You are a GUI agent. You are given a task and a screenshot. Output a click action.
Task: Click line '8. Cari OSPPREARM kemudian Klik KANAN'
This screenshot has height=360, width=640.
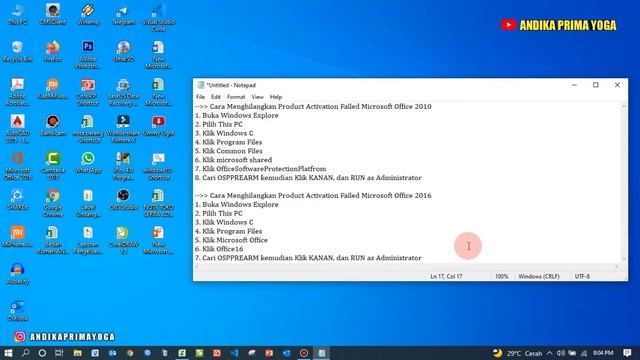308,178
